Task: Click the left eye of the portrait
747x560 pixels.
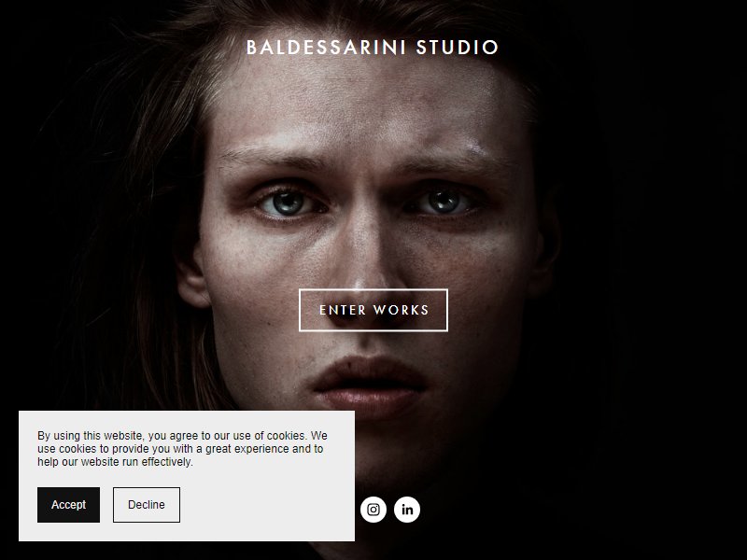Action: click(x=288, y=203)
